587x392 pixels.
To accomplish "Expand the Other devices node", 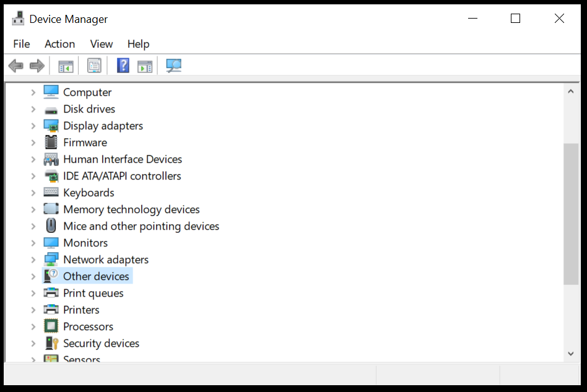I will (33, 276).
